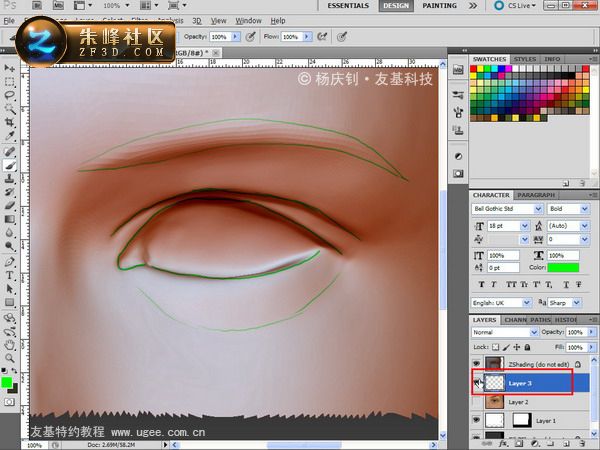Select the Rectangle shape tool
The image size is (600, 450).
[x=9, y=303]
